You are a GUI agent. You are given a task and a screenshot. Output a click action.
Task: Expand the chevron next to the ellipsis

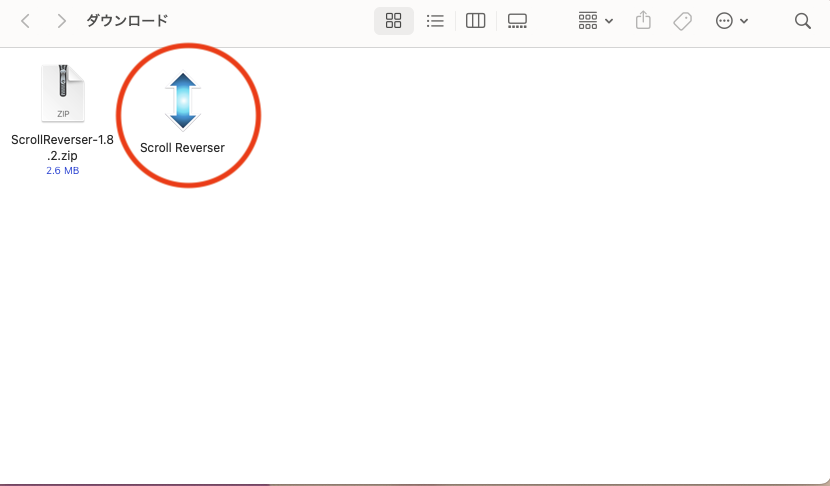coord(744,21)
